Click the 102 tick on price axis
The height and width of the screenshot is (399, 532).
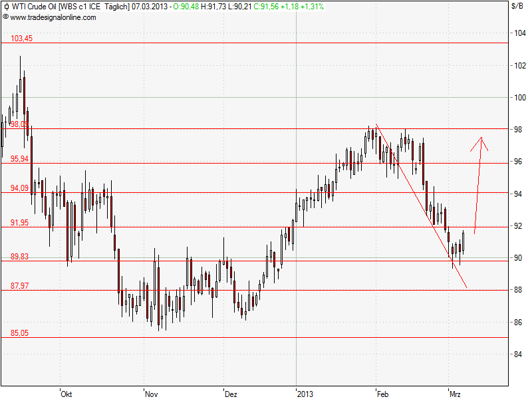[x=520, y=65]
